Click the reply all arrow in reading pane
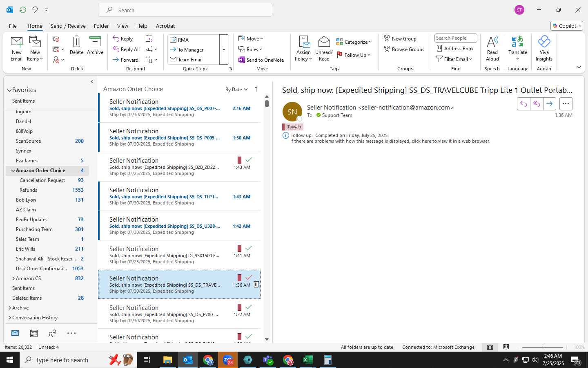This screenshot has width=588, height=368. [x=537, y=104]
